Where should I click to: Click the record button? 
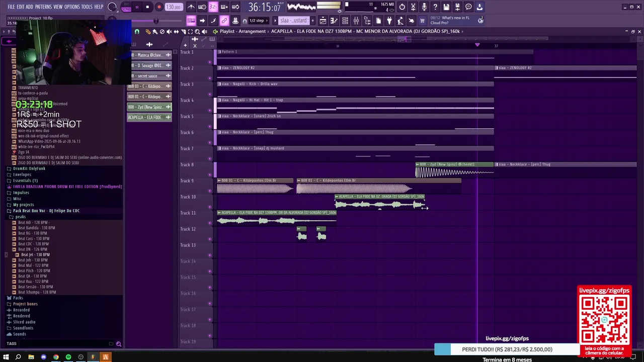tap(159, 7)
